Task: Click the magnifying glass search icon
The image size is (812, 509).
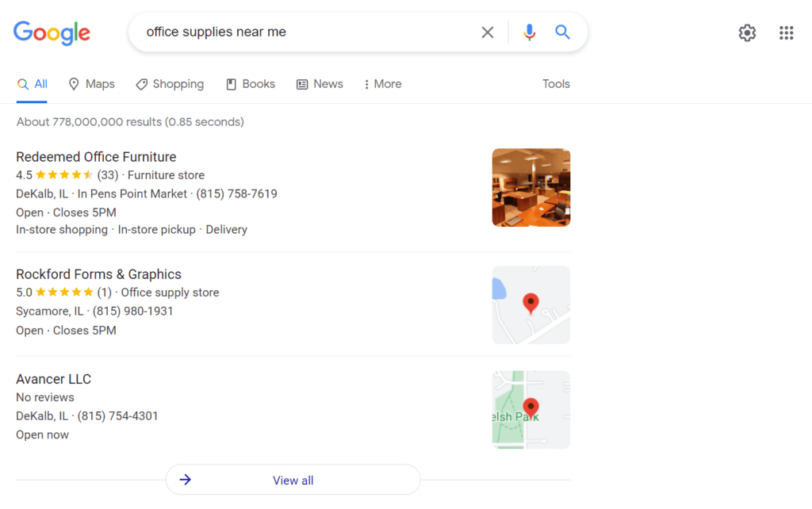Action: pos(562,32)
